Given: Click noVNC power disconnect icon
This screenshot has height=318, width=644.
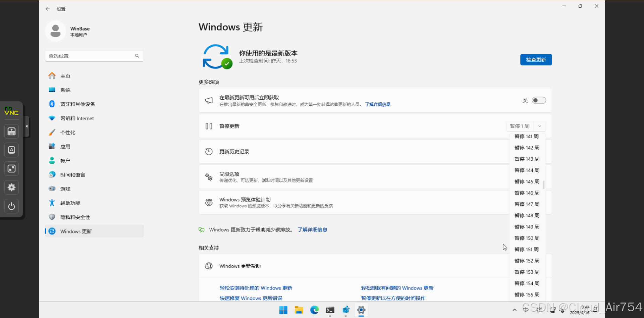Looking at the screenshot, I should 11,206.
